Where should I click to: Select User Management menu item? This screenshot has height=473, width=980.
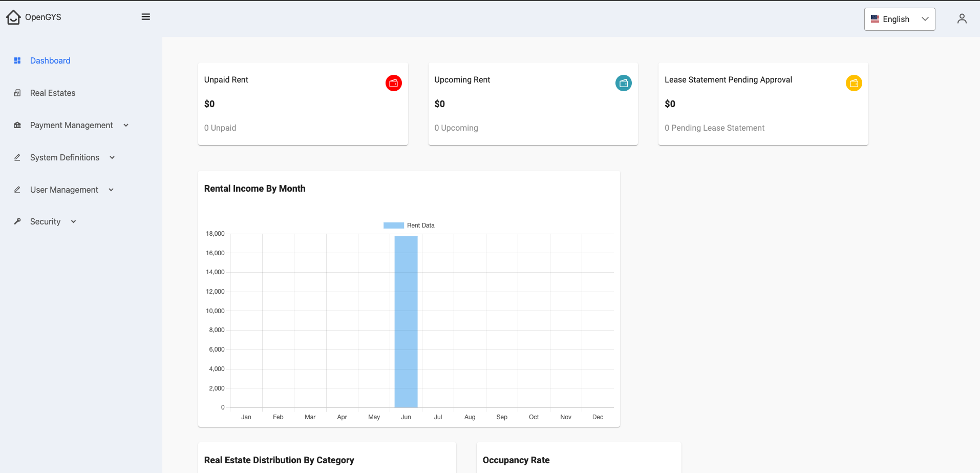64,190
